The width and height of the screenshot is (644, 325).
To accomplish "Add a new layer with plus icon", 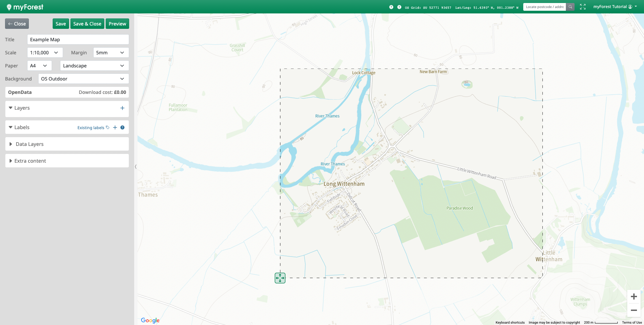I will [122, 108].
